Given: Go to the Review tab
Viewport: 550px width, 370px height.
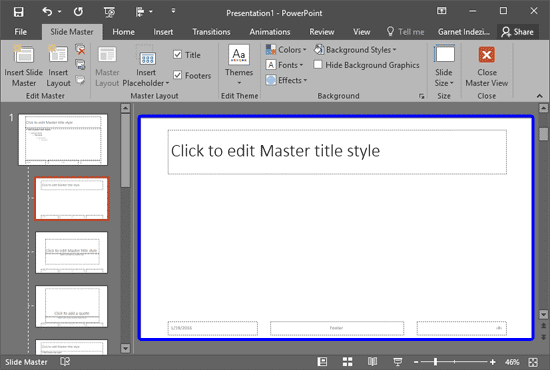Looking at the screenshot, I should (322, 32).
